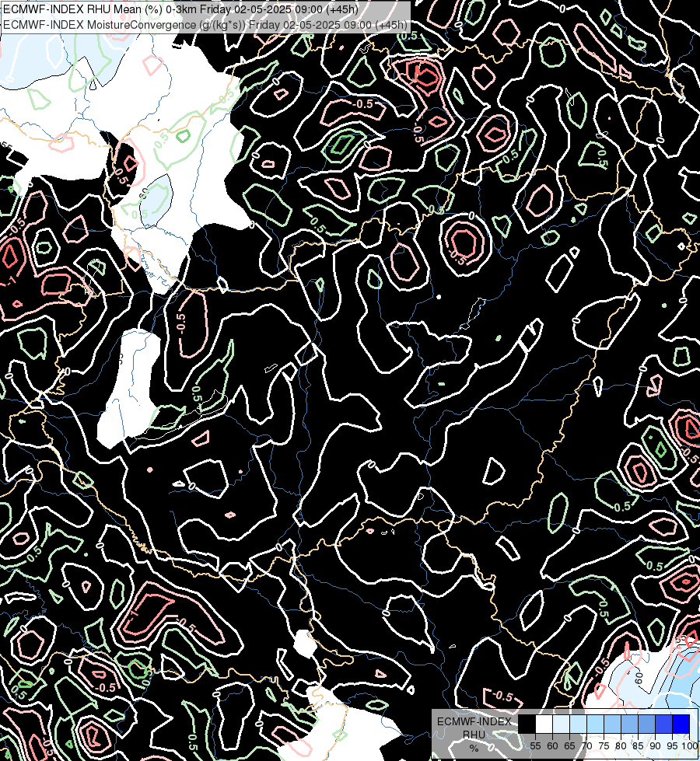Pick the 65-70 percent humidity swatch
This screenshot has width=700, height=761.
click(578, 724)
